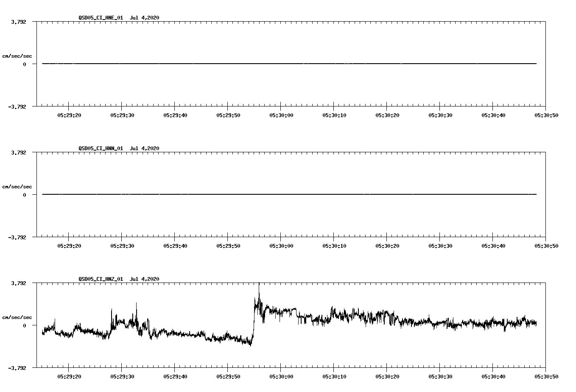
Task: Click 05:30:10 time label under HNE plot
Action: tap(335, 115)
